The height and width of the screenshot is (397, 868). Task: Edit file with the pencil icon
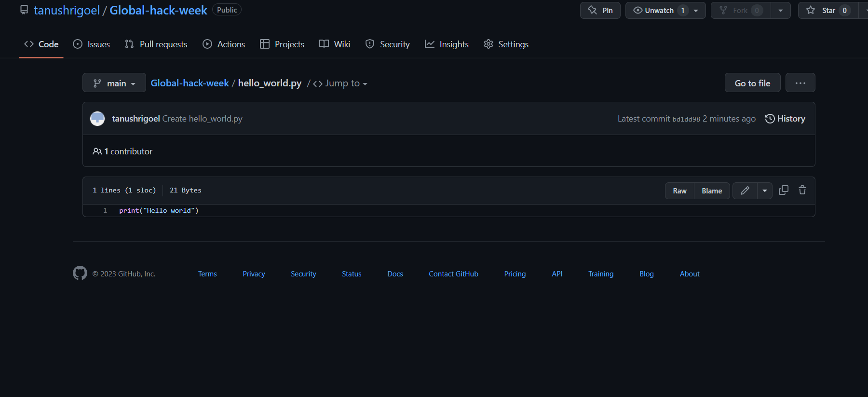[745, 191]
